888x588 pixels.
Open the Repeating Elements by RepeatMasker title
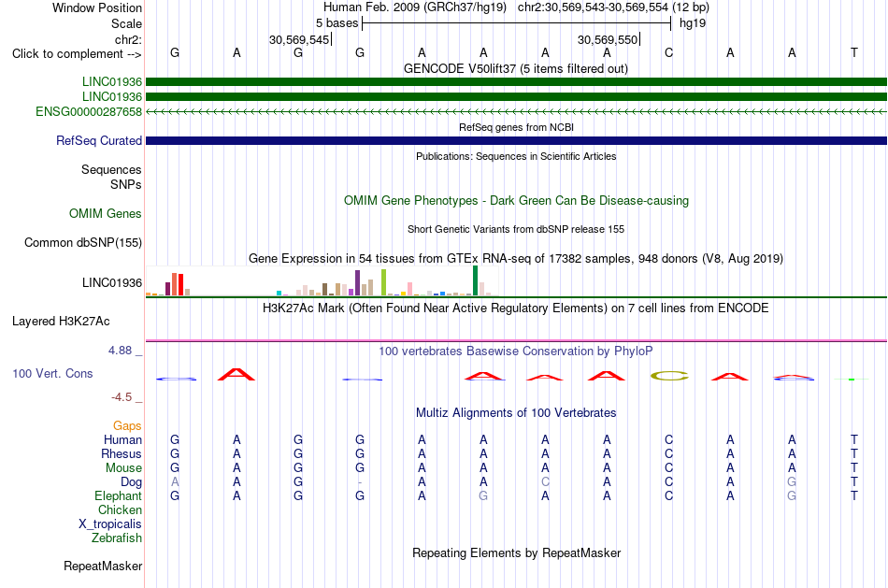pyautogui.click(x=516, y=552)
